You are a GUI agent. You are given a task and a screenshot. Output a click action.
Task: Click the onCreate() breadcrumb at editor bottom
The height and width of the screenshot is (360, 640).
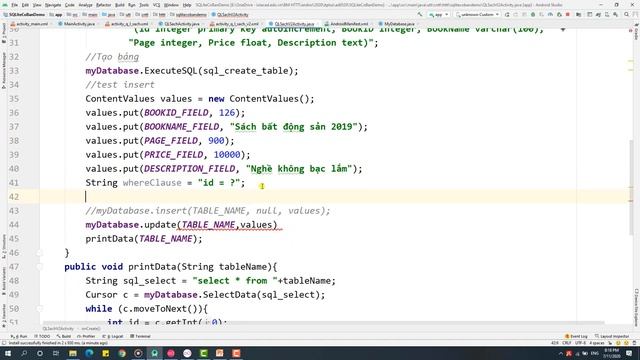(x=91, y=329)
